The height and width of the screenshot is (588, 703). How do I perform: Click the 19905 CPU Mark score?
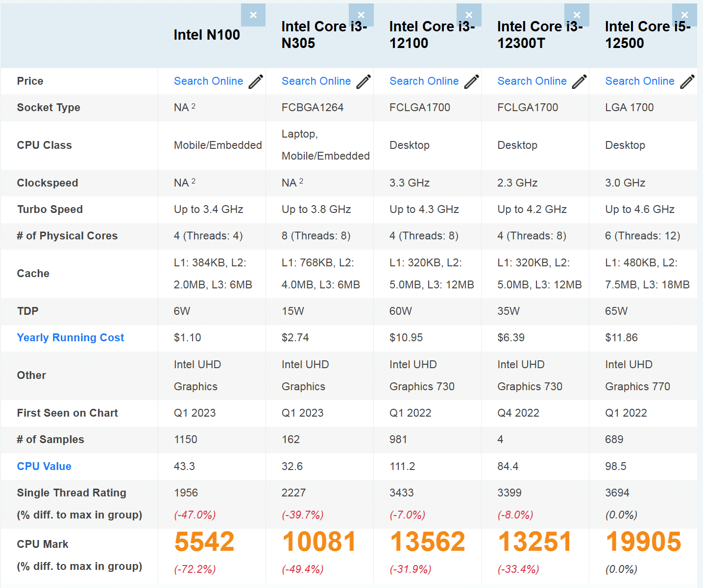point(643,542)
